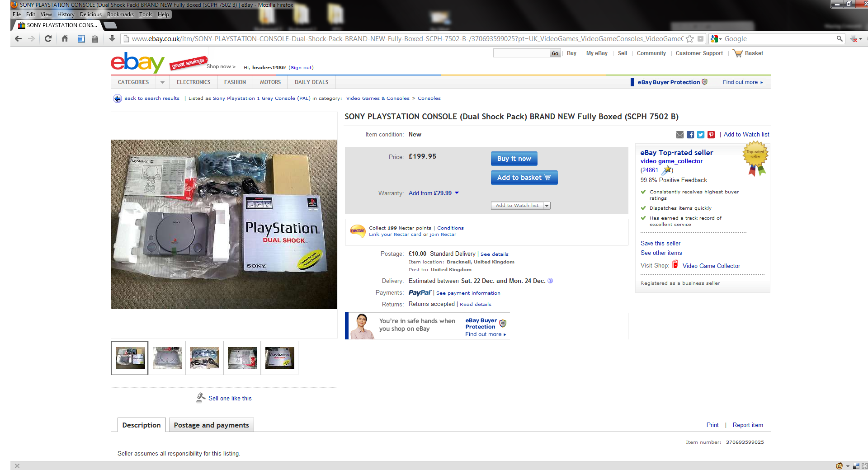Share listing on Pinterest icon
Image resolution: width=868 pixels, height=470 pixels.
point(711,135)
